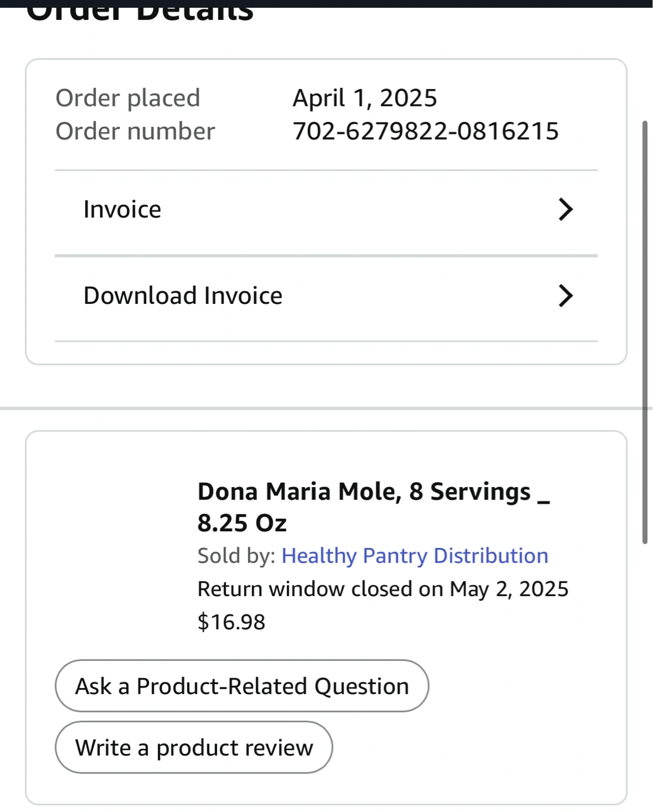Click the April 1, 2025 order date
Image resolution: width=653 pixels, height=812 pixels.
click(364, 98)
